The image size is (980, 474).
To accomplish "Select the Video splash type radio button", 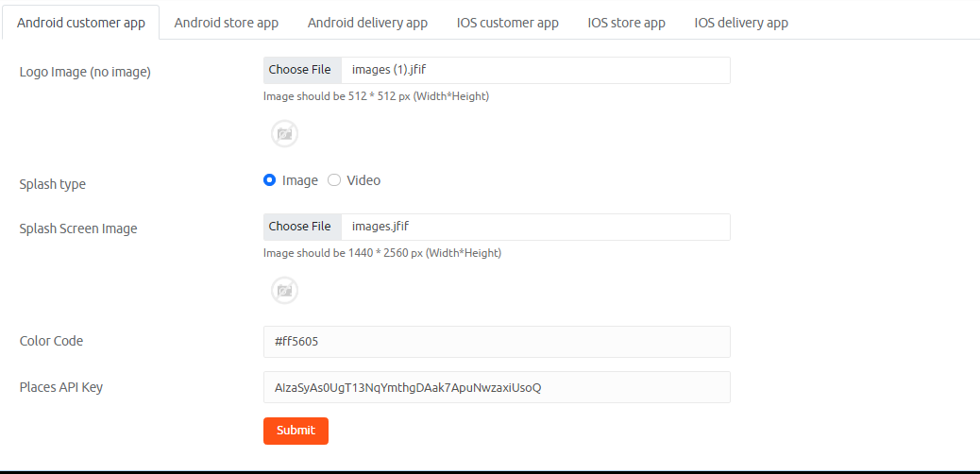I will coord(334,180).
